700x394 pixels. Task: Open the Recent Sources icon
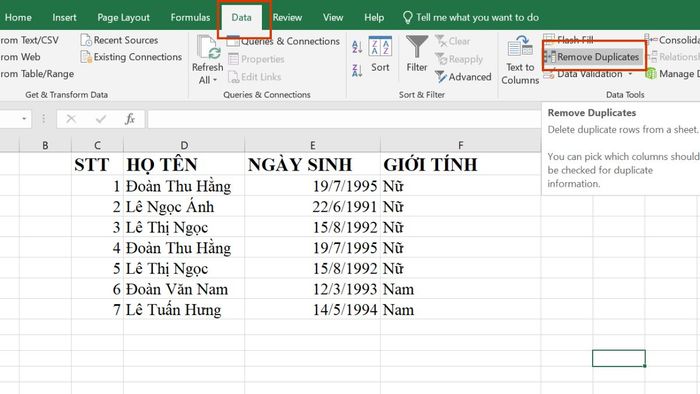click(86, 40)
